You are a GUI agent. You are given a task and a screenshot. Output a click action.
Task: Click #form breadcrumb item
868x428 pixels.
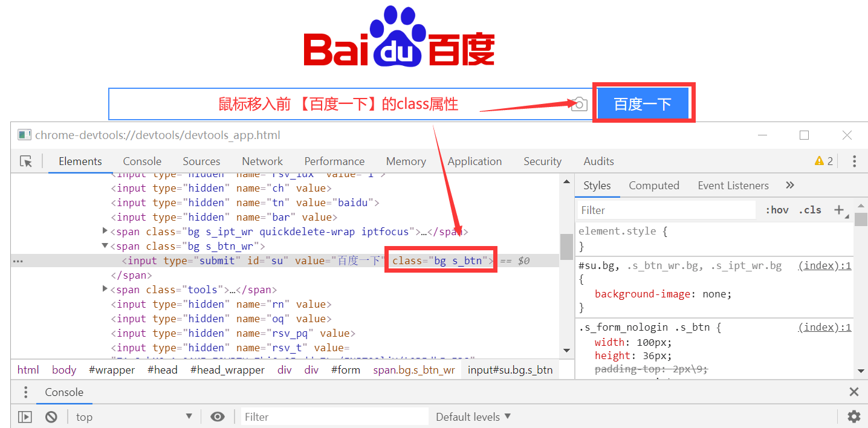tap(346, 370)
